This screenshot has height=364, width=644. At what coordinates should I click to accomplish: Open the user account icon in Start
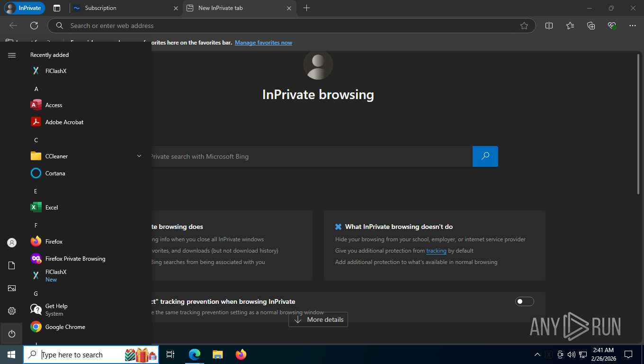click(x=12, y=243)
